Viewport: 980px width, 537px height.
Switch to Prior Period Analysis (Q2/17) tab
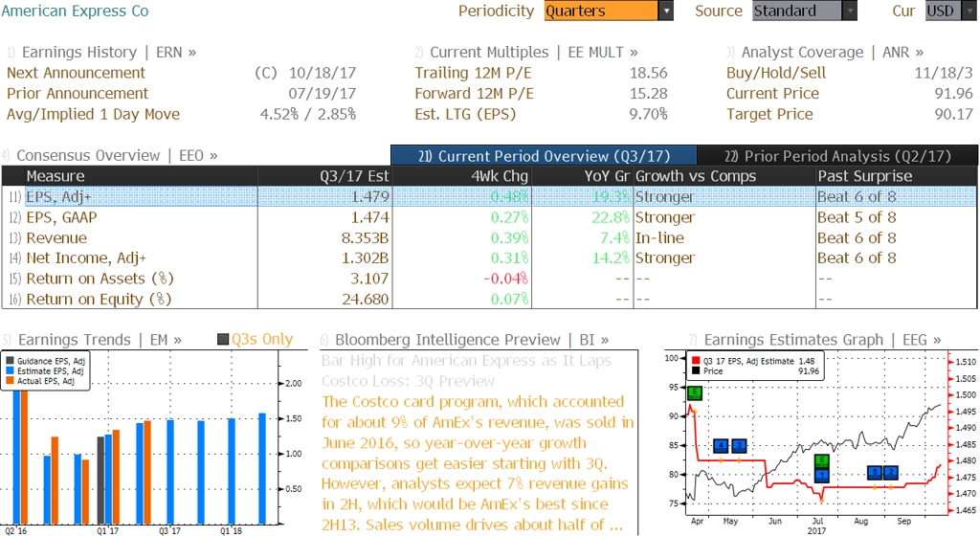pos(837,156)
